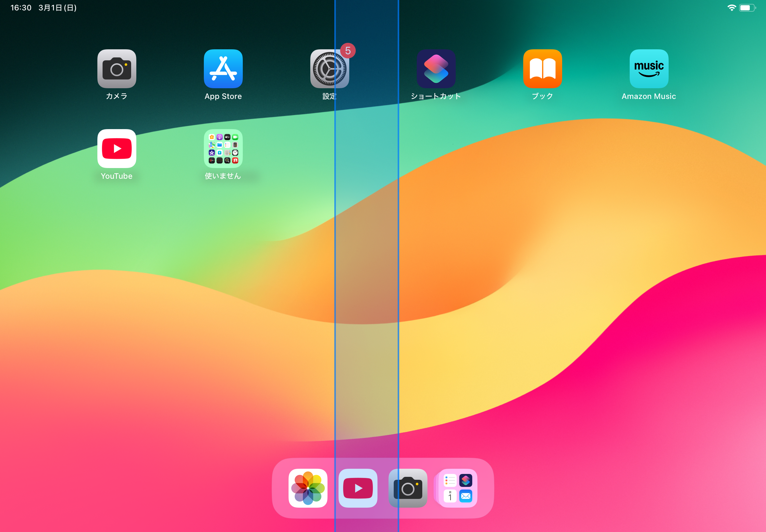Open the App Library group in dock

coord(458,488)
